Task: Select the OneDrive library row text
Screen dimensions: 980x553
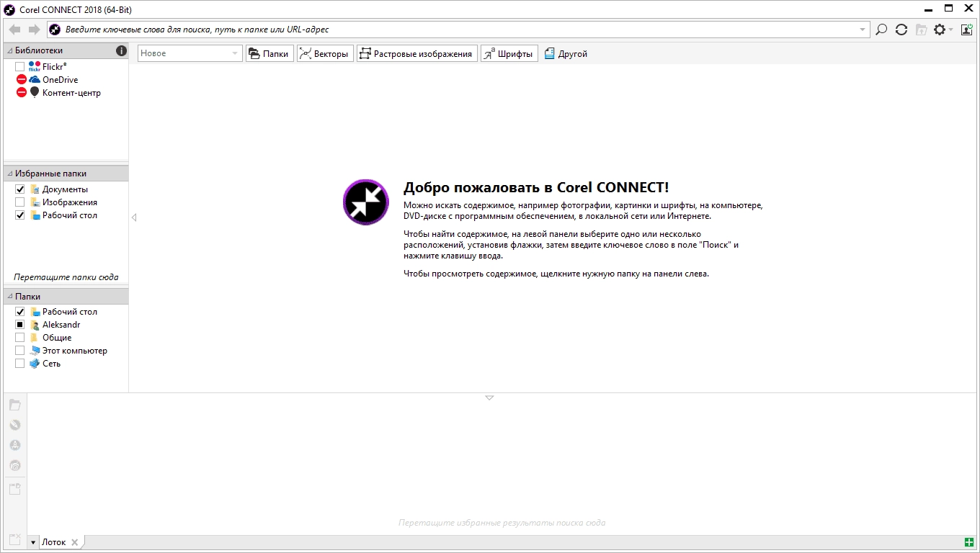Action: coord(60,79)
